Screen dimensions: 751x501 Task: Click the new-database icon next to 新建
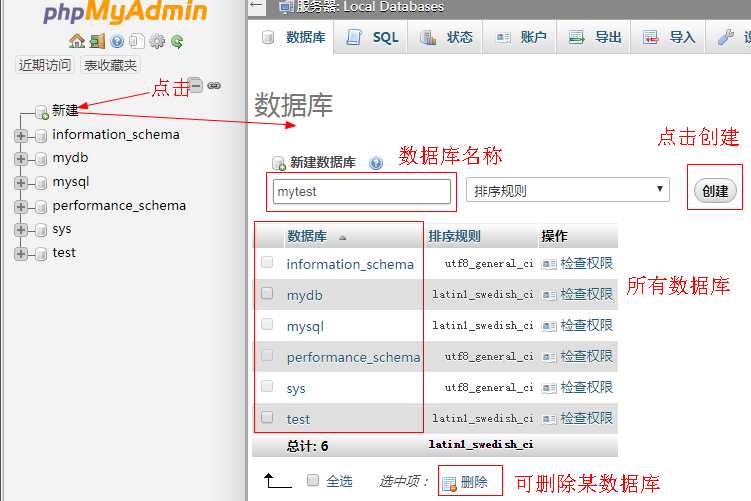coord(42,112)
